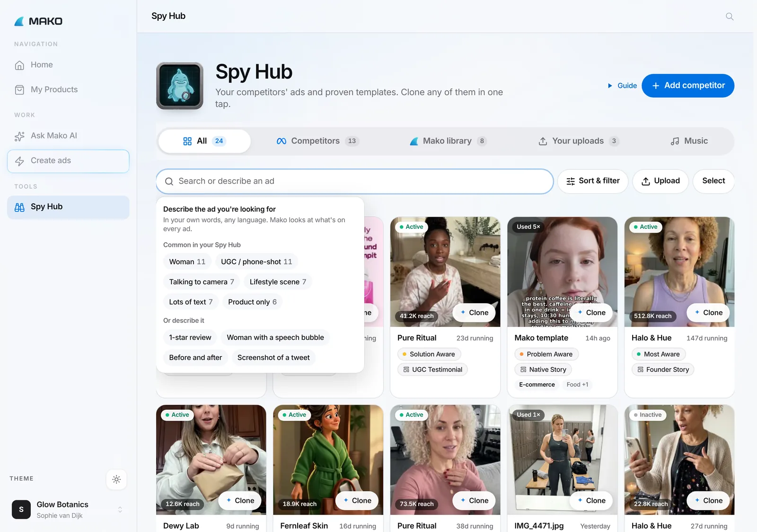Open Create ads section
757x532 pixels.
pos(68,161)
